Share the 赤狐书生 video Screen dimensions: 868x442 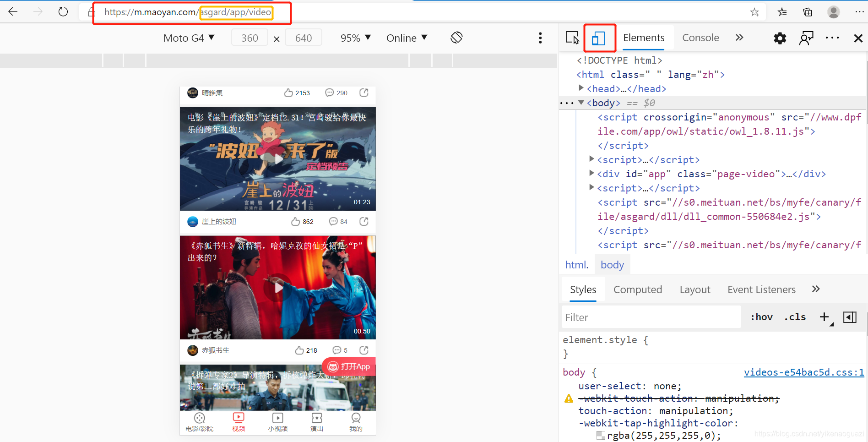click(364, 350)
